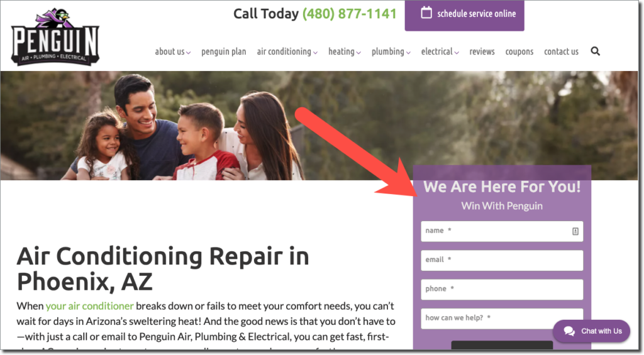The image size is (644, 355).
Task: Open the search magnifier icon
Action: [x=595, y=52]
